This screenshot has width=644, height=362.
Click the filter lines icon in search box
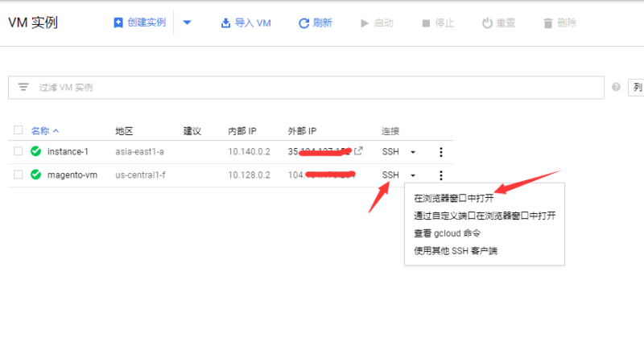(x=23, y=87)
